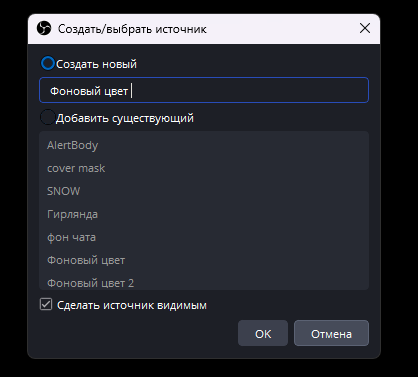418x377 pixels.
Task: Click the Сделать источник видимым label text
Action: tap(132, 305)
